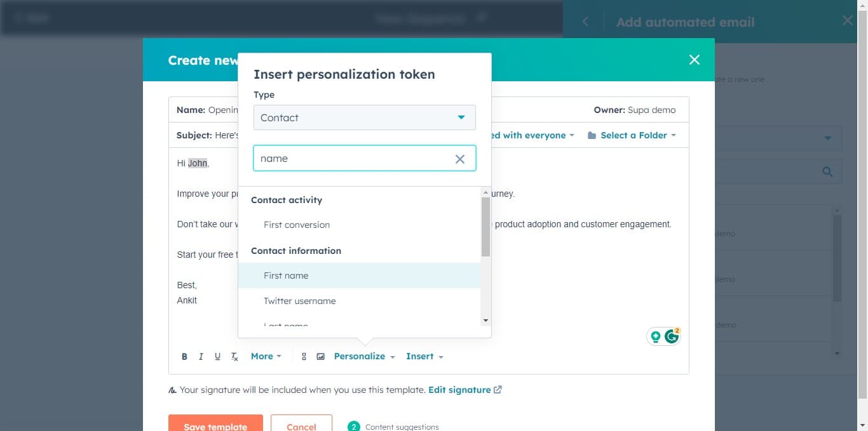
Task: Click the insert link icon
Action: (x=304, y=357)
